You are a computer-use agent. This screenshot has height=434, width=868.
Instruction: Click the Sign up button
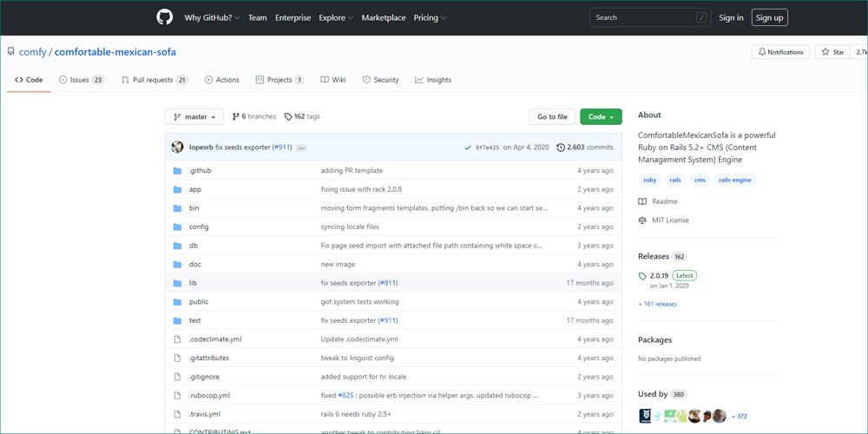[x=769, y=17]
